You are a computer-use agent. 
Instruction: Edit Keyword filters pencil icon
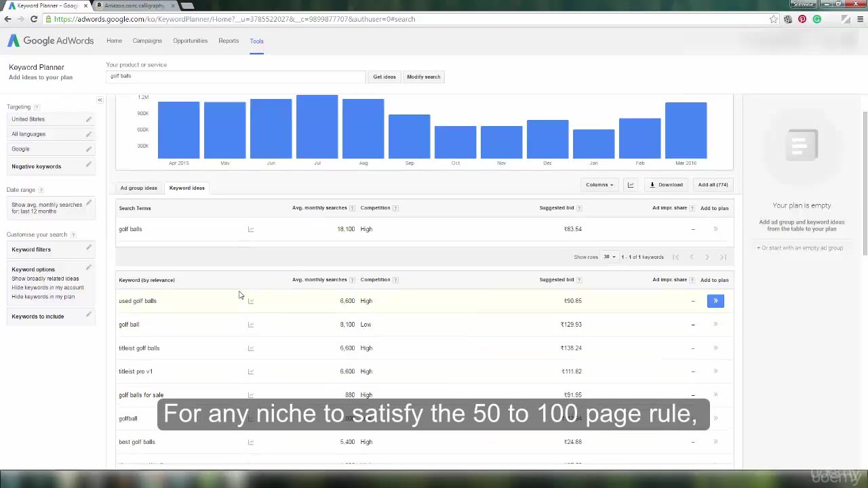pos(88,248)
